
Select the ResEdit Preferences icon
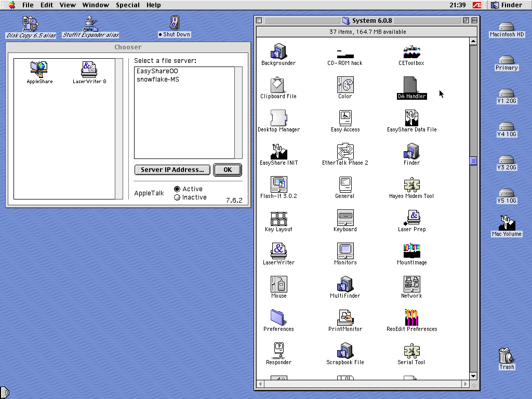411,317
